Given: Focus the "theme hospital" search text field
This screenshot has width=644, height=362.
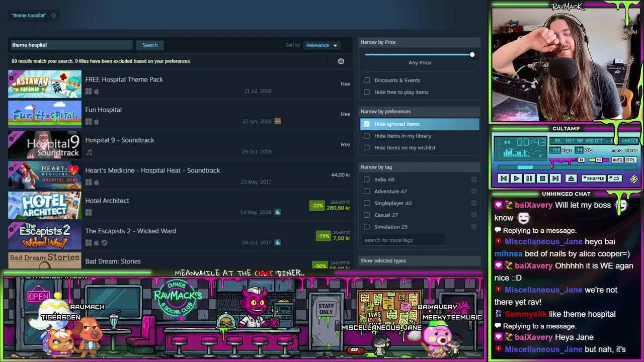Looking at the screenshot, I should pyautogui.click(x=71, y=45).
